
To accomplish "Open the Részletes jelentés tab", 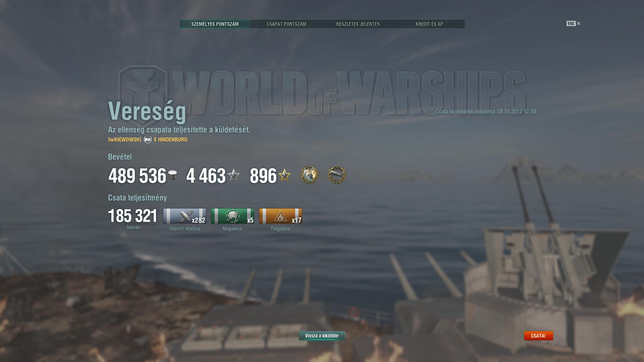I will click(x=358, y=24).
